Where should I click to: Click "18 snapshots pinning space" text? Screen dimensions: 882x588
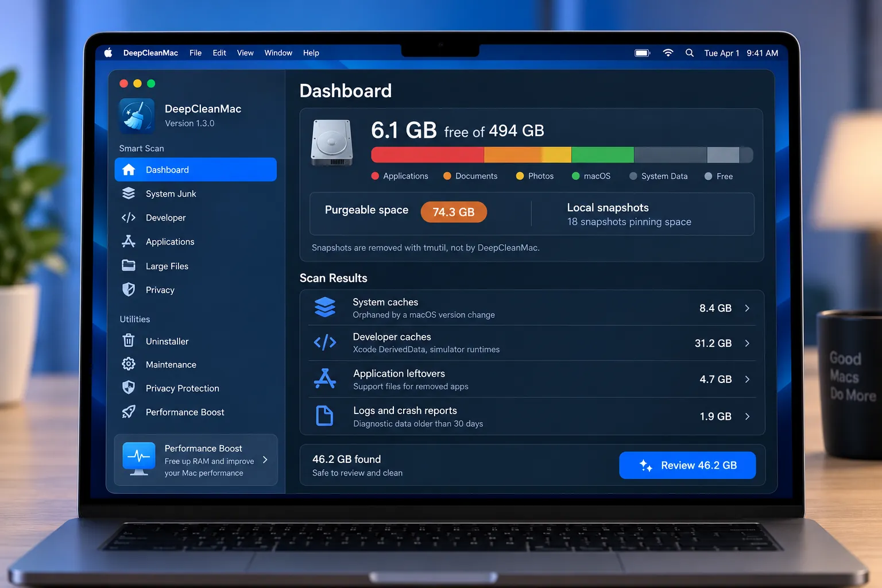point(629,222)
